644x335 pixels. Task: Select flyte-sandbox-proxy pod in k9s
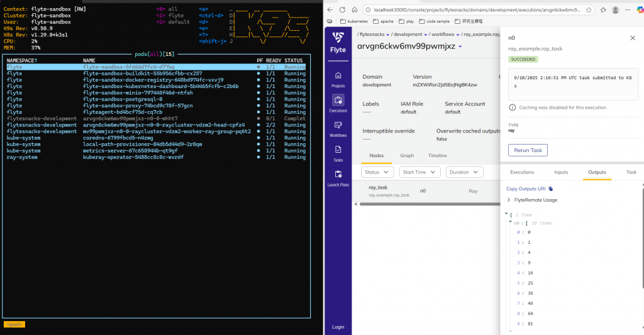156,106
